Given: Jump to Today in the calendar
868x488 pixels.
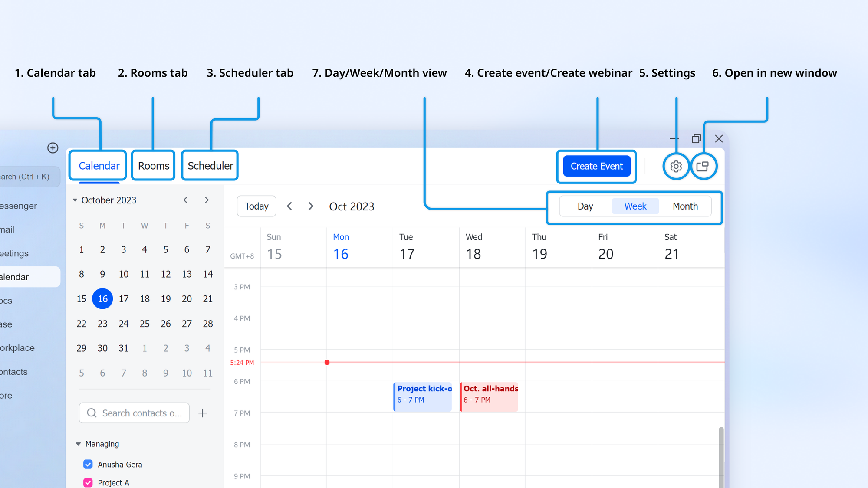Looking at the screenshot, I should coord(256,206).
